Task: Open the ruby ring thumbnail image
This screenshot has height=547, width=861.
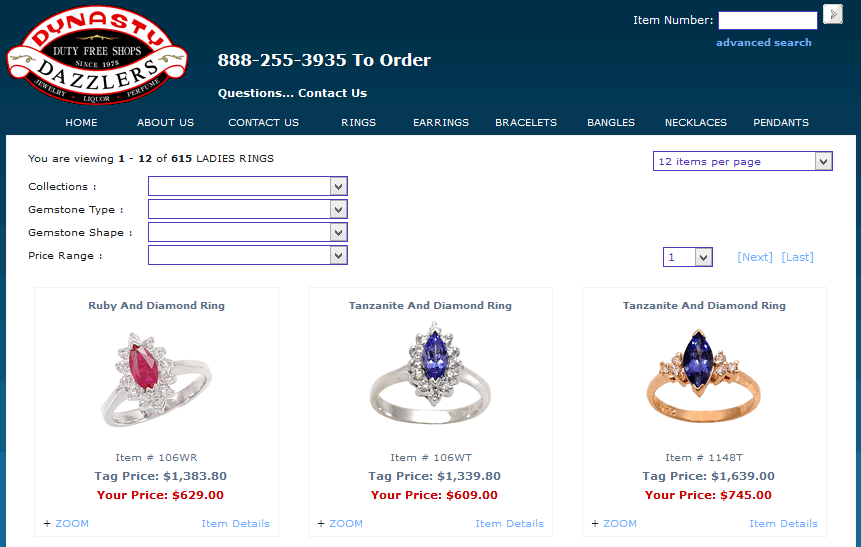Action: 156,379
